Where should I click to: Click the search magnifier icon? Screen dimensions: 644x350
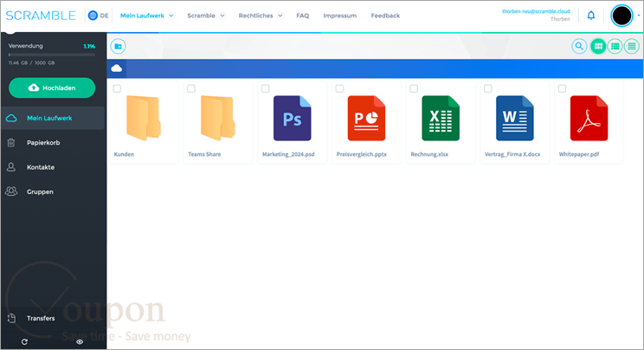(x=579, y=47)
